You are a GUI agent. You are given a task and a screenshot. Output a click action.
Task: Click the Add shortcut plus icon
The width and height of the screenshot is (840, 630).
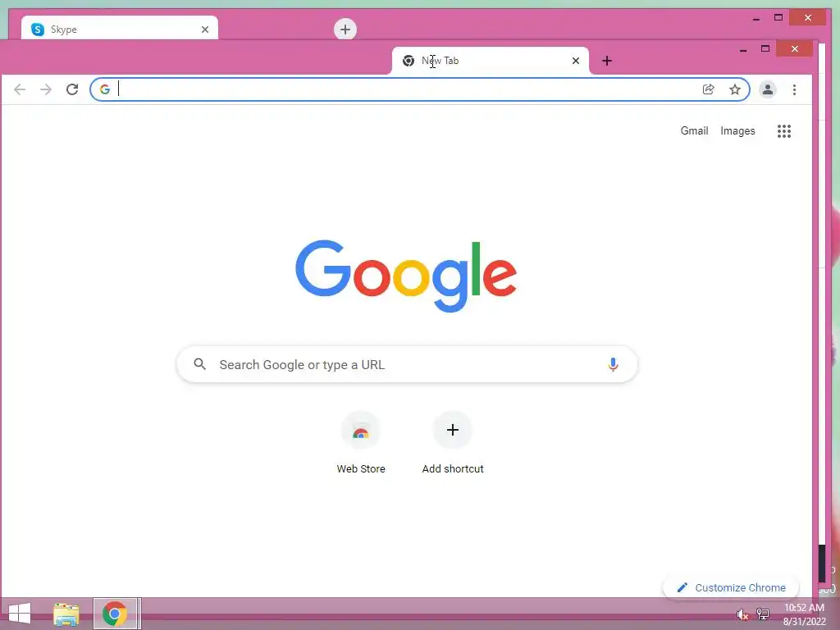(453, 430)
